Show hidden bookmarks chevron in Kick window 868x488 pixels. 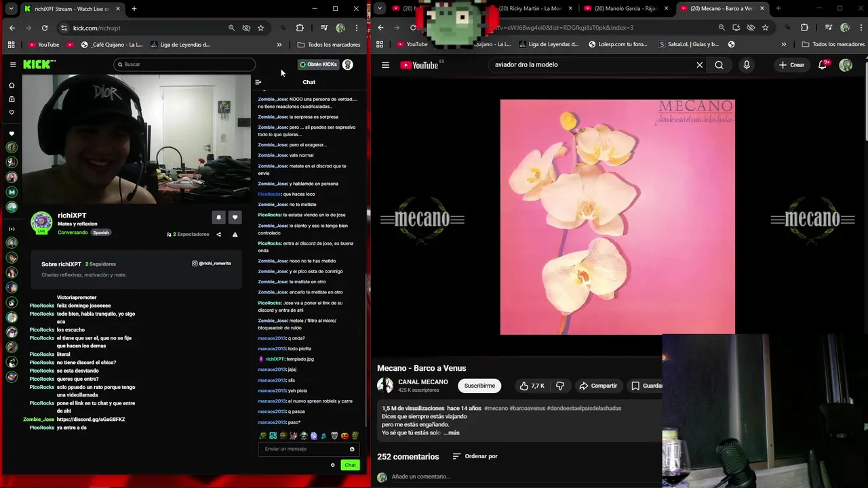click(x=279, y=45)
